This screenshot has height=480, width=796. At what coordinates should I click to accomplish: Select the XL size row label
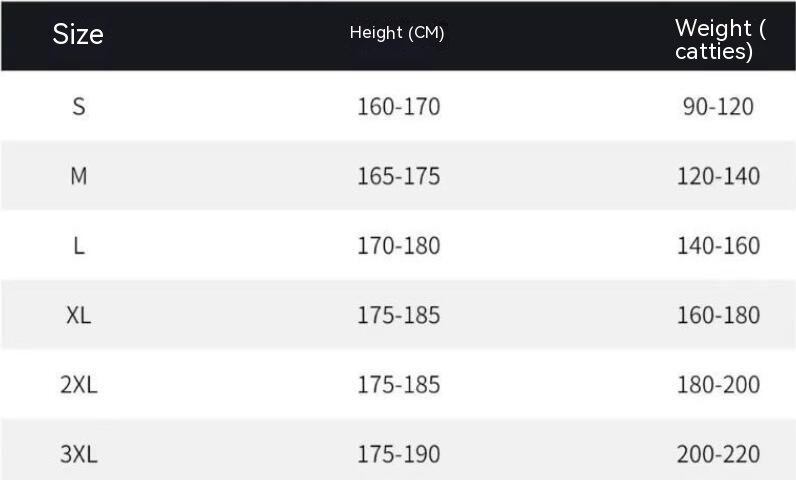(78, 315)
